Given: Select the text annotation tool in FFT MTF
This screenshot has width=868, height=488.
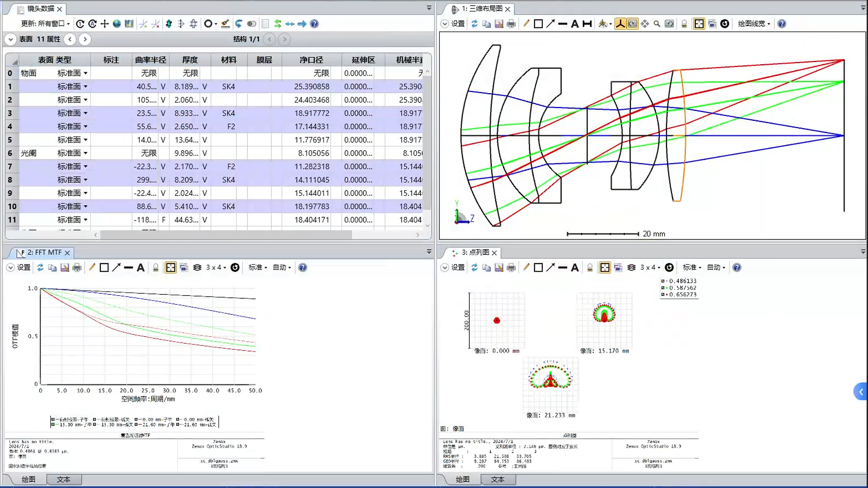Looking at the screenshot, I should coord(140,268).
